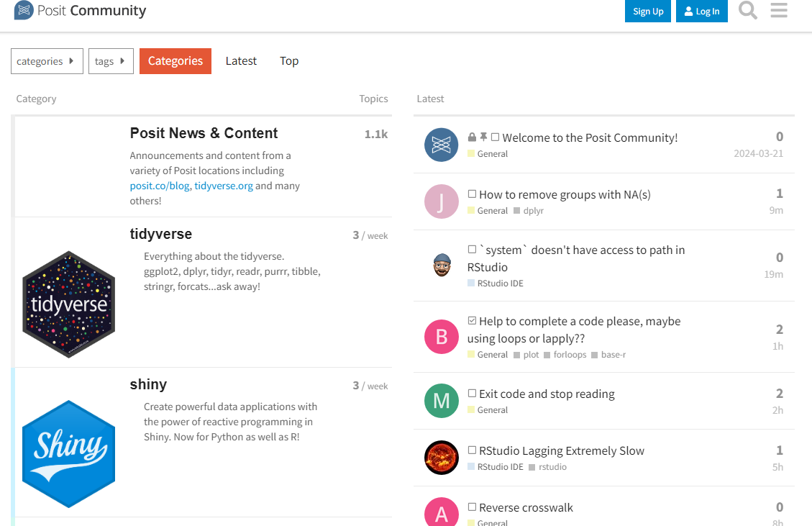
Task: Open the A avatar on Reverse crosswalk topic
Action: 441,512
